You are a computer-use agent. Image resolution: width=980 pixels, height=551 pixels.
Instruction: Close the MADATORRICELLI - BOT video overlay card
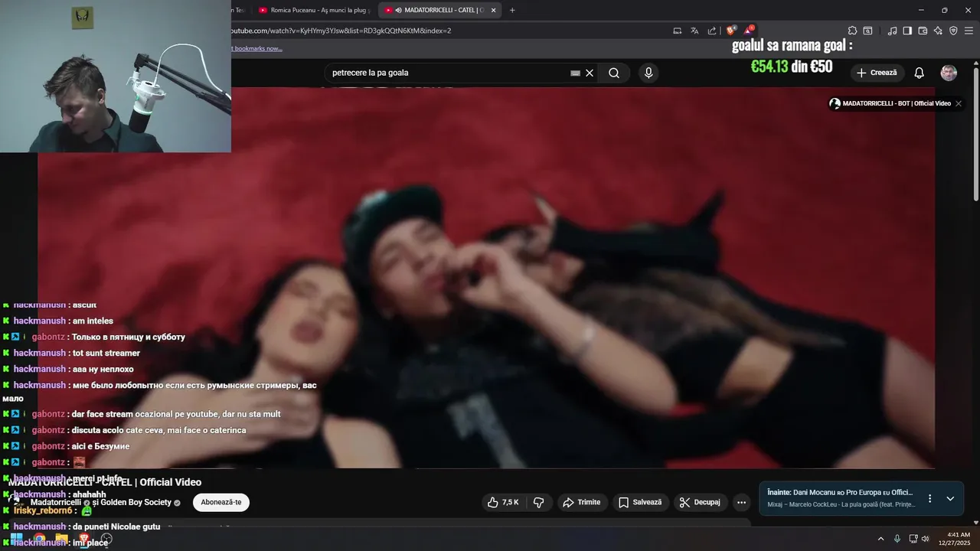[959, 103]
